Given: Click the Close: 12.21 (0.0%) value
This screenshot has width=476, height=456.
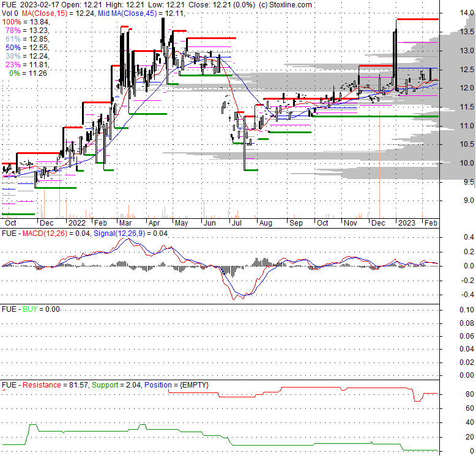Looking at the screenshot, I should [x=221, y=5].
